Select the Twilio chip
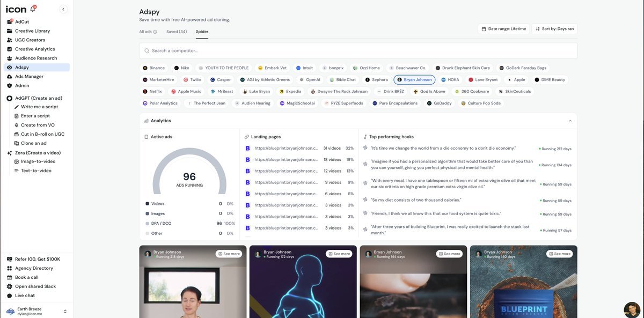The width and height of the screenshot is (644, 318). tap(192, 80)
